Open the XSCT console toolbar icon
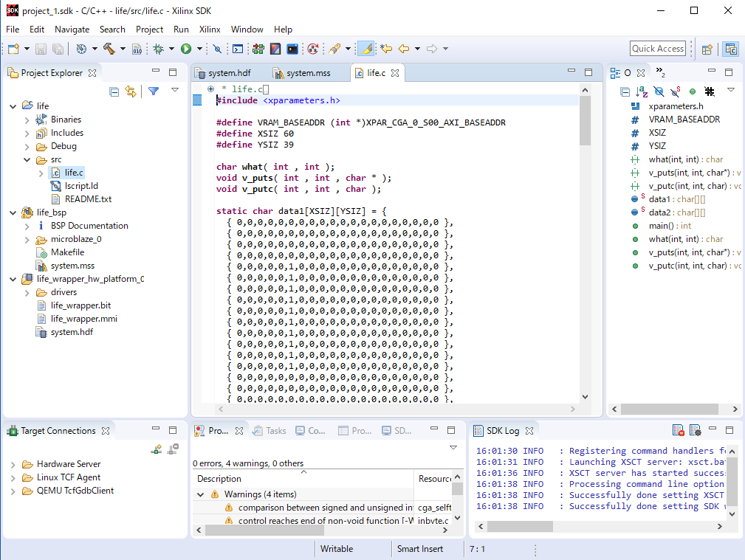745x560 pixels. click(238, 49)
